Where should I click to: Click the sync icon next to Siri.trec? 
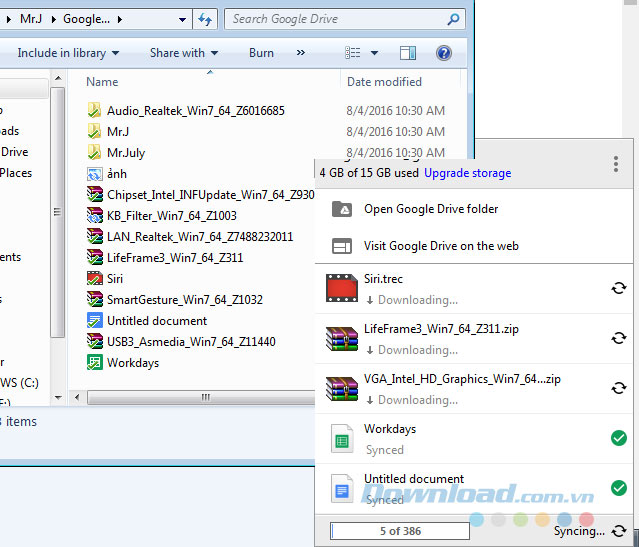(x=618, y=288)
